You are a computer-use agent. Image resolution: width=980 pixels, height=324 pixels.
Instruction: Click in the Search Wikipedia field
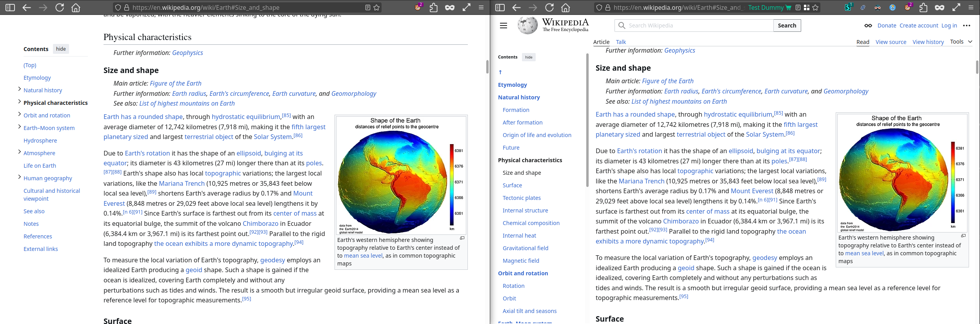(694, 26)
